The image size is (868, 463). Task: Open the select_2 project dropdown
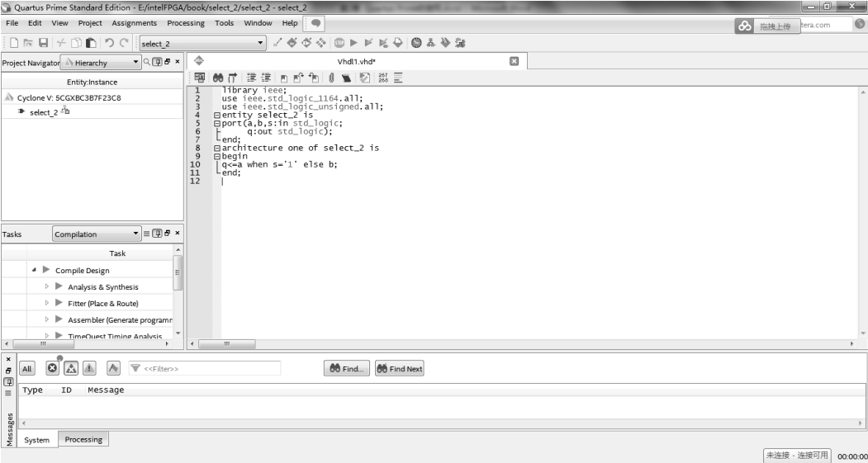click(x=202, y=43)
